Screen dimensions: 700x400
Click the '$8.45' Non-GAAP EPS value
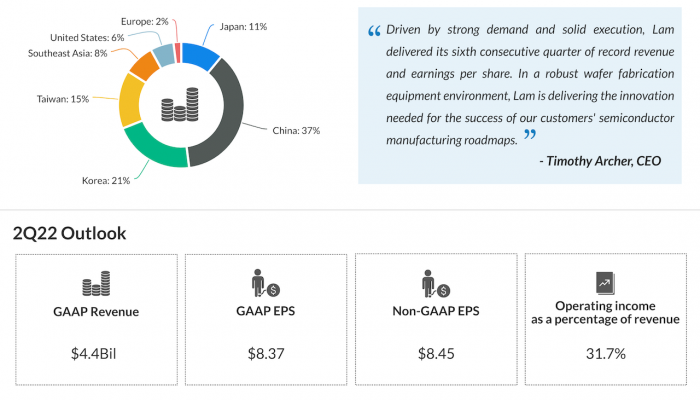point(436,354)
